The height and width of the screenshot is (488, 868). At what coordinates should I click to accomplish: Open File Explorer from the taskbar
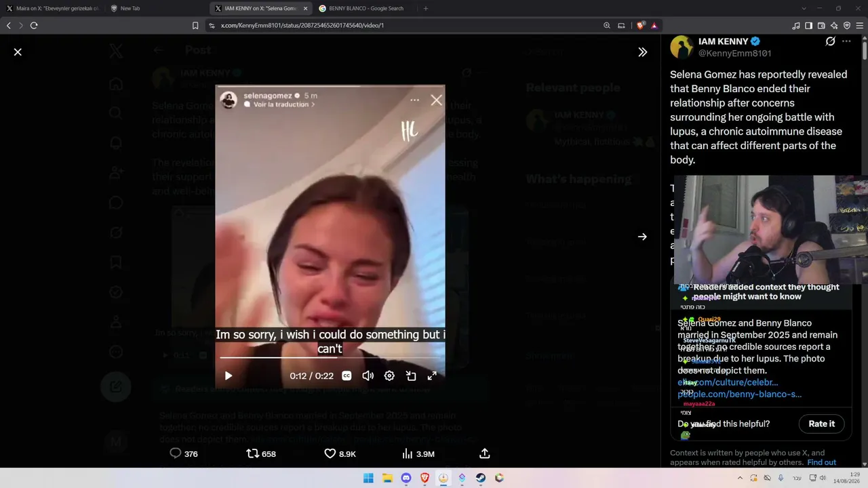click(x=387, y=478)
